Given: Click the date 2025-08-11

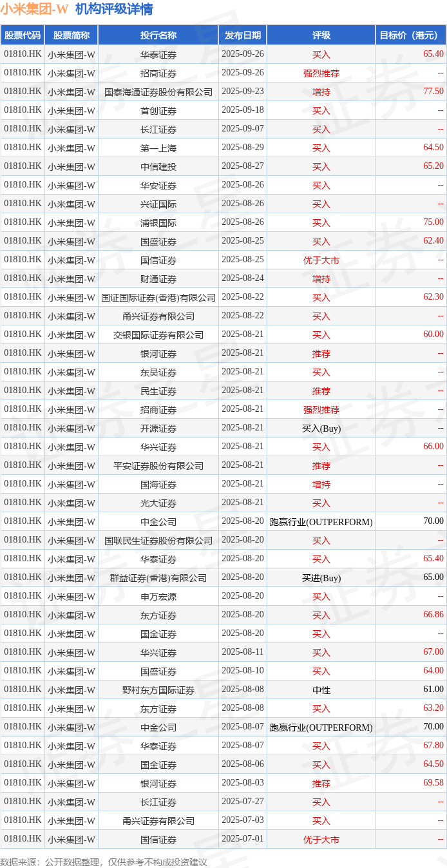Looking at the screenshot, I should click(x=243, y=652).
